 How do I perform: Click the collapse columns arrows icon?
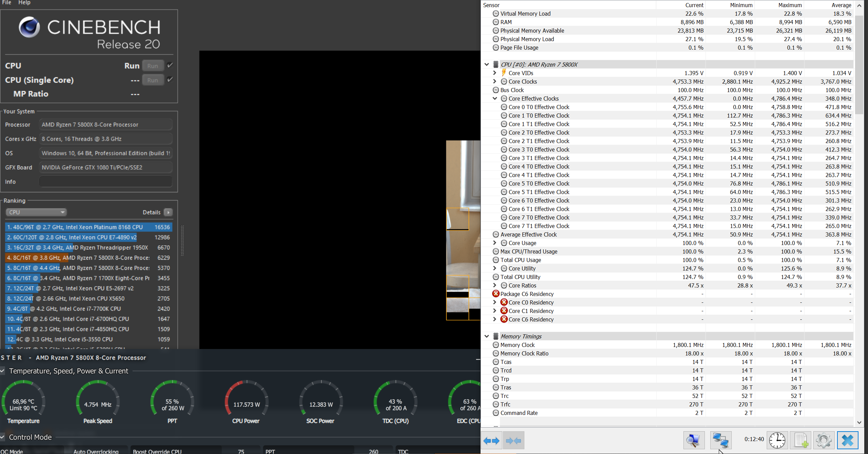coord(513,441)
